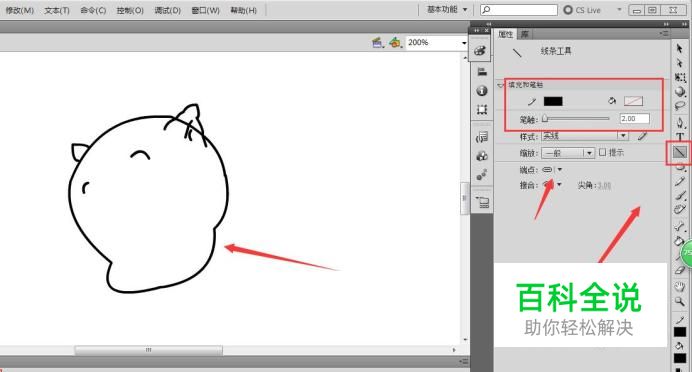
Task: Select the Subselection tool
Action: [x=680, y=63]
